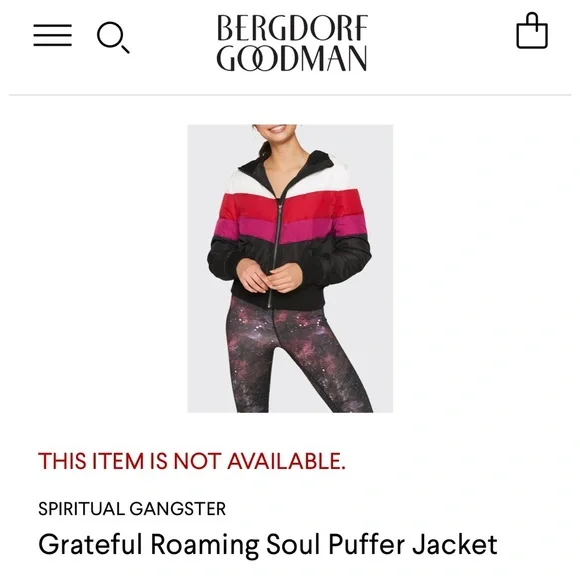View the shopping bag icon
The image size is (580, 580).
(532, 31)
